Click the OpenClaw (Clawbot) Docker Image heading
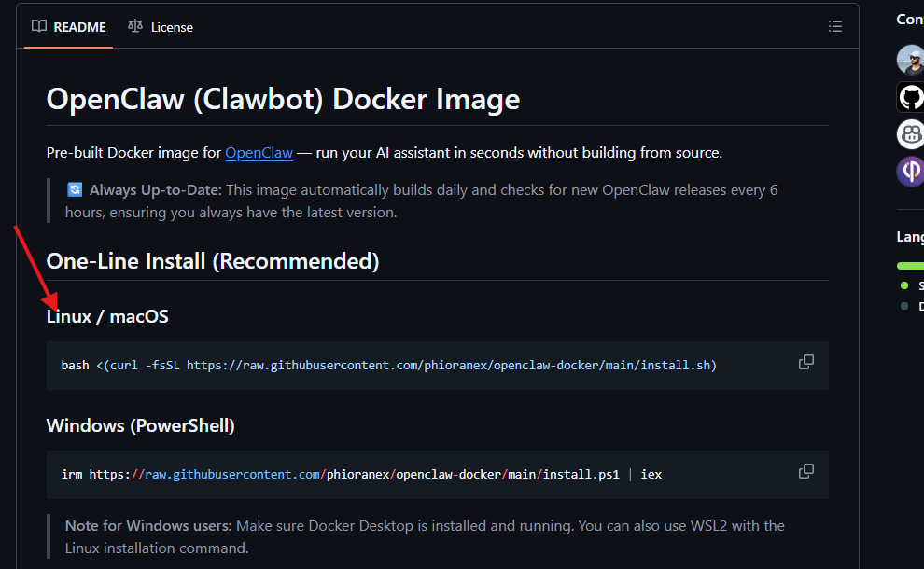924x569 pixels. pyautogui.click(x=282, y=99)
